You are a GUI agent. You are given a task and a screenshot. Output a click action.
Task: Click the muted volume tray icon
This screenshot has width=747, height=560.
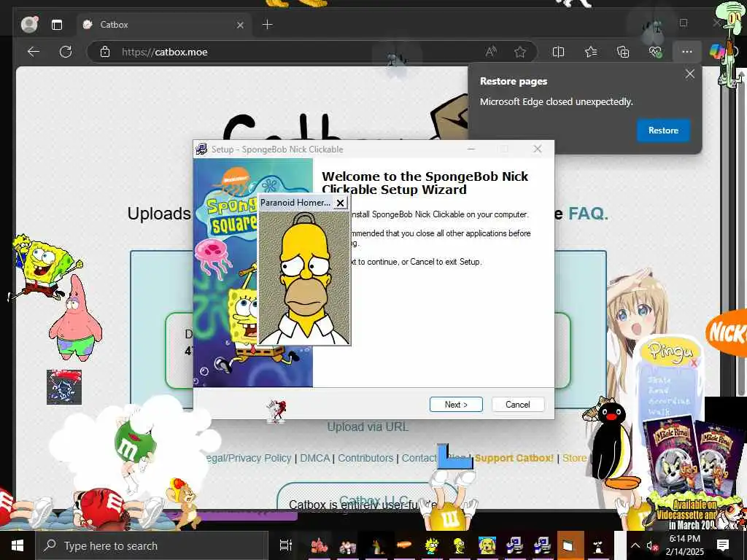[x=651, y=545]
